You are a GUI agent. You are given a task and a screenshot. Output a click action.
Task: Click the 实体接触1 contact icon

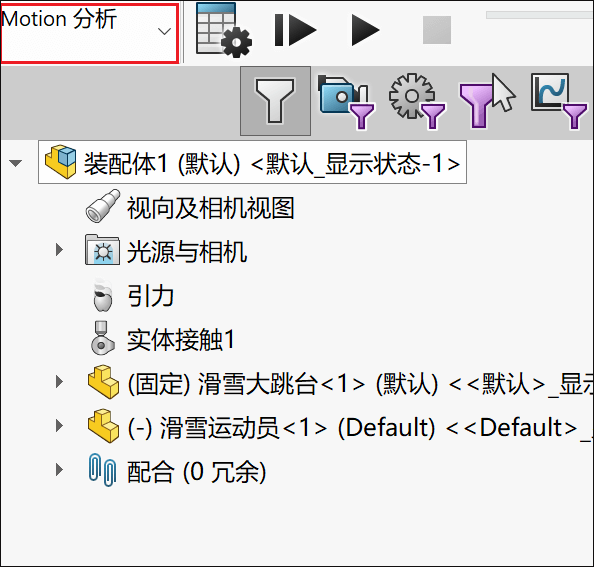pyautogui.click(x=102, y=338)
